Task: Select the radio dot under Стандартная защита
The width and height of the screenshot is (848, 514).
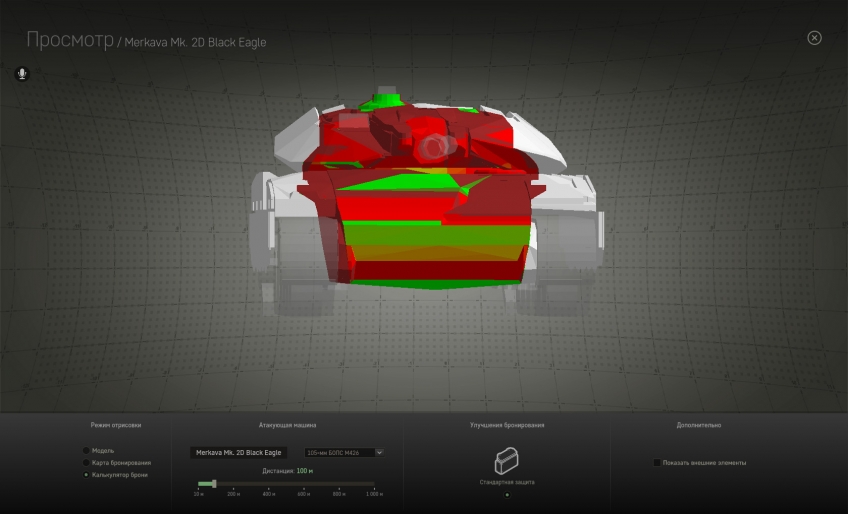Action: pyautogui.click(x=507, y=495)
